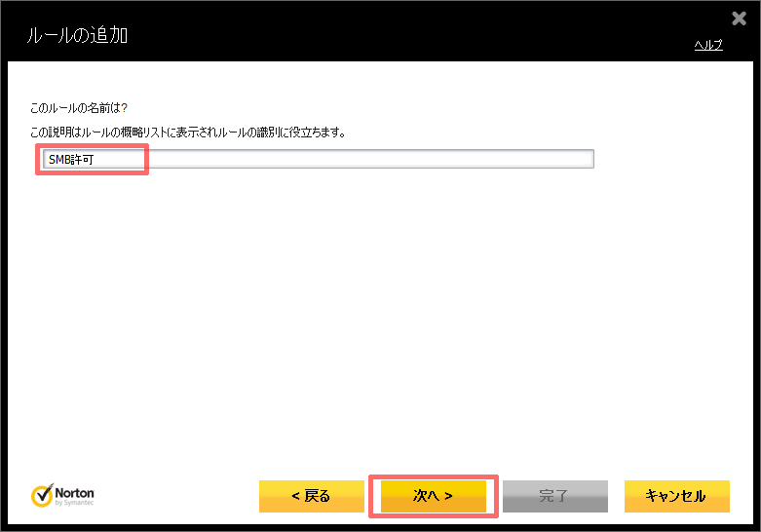Close the ルールの追加 dialog with X
Image resolution: width=761 pixels, height=532 pixels.
tap(739, 19)
